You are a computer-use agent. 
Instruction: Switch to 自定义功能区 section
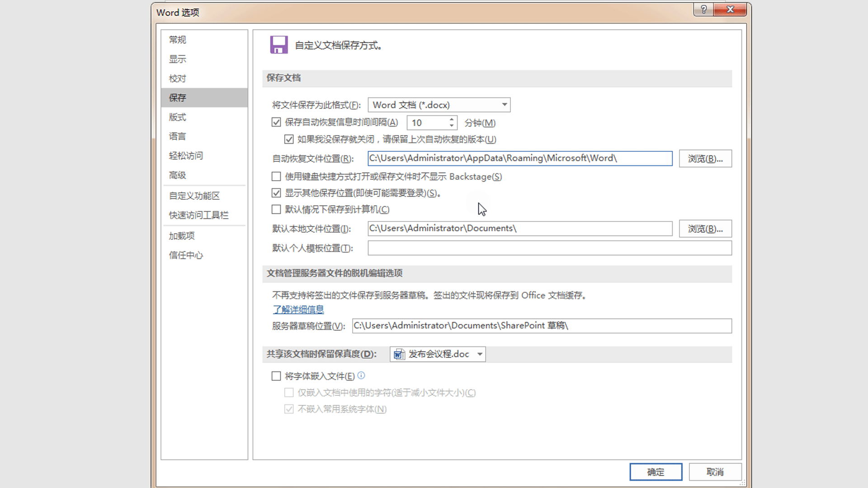click(194, 196)
